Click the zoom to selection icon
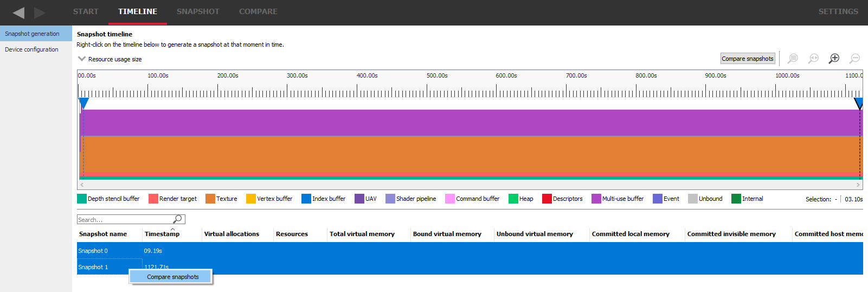 pos(793,59)
